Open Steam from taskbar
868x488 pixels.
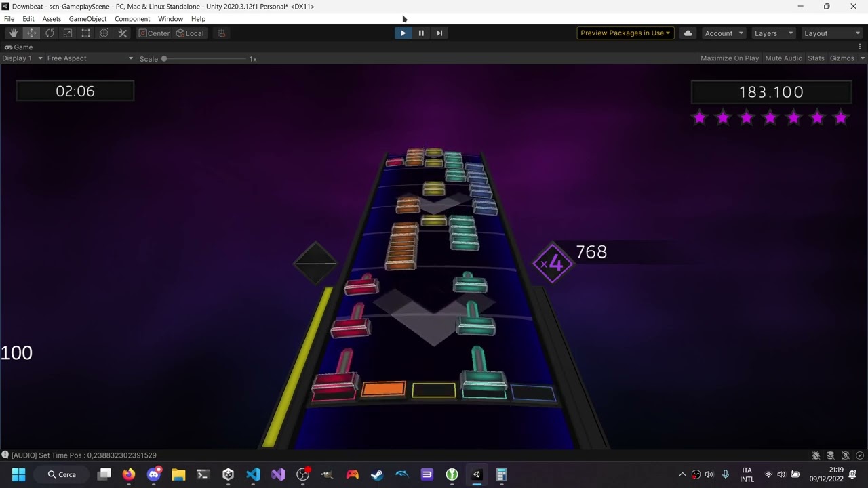tap(377, 474)
